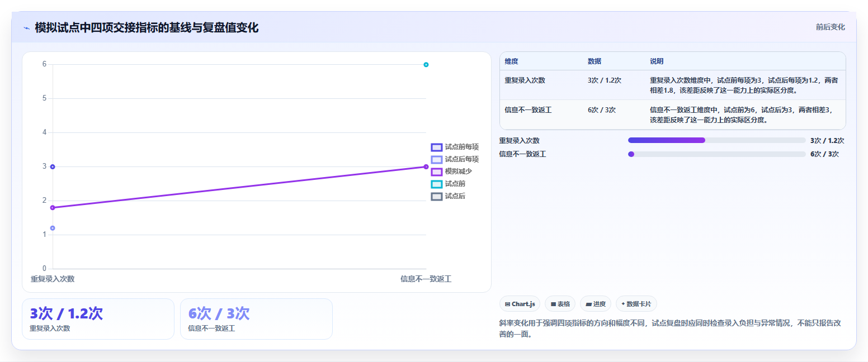Click the 前后变化 label in header

tap(830, 27)
